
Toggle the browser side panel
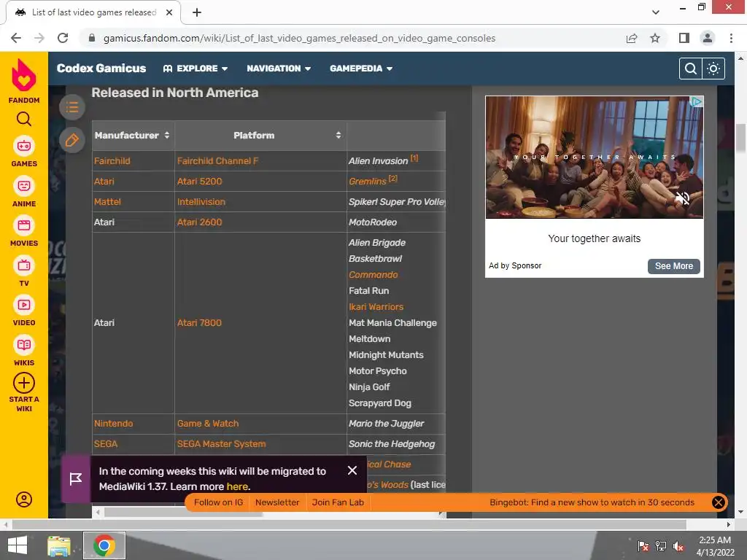(684, 38)
